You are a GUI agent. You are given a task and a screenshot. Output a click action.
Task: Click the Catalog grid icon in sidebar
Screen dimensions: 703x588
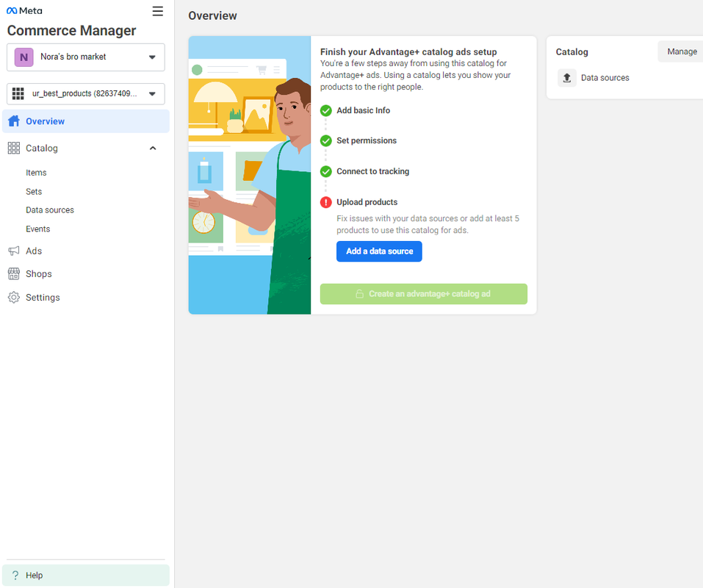(x=14, y=148)
